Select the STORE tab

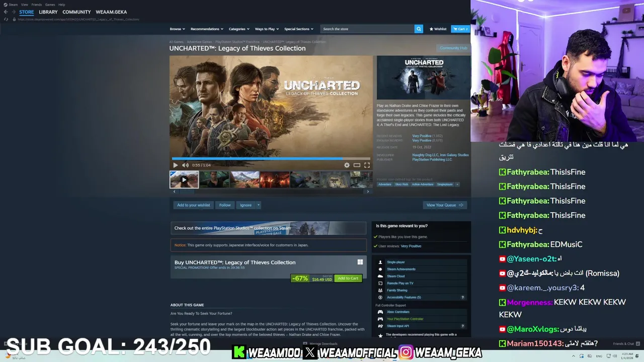point(27,12)
